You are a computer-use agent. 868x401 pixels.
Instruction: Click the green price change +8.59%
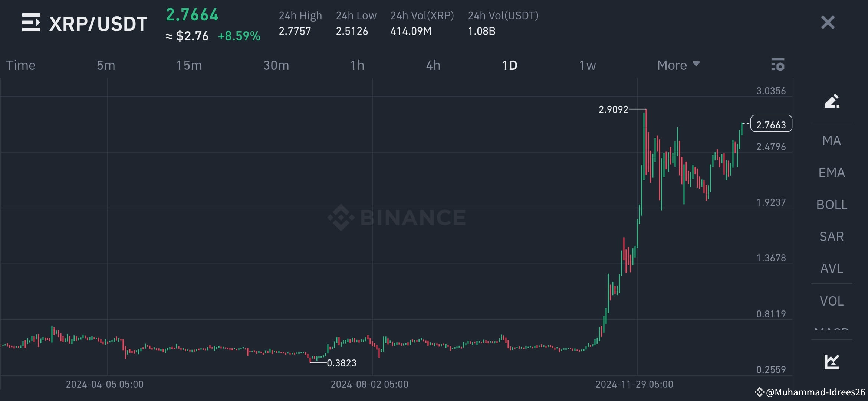[x=239, y=36]
